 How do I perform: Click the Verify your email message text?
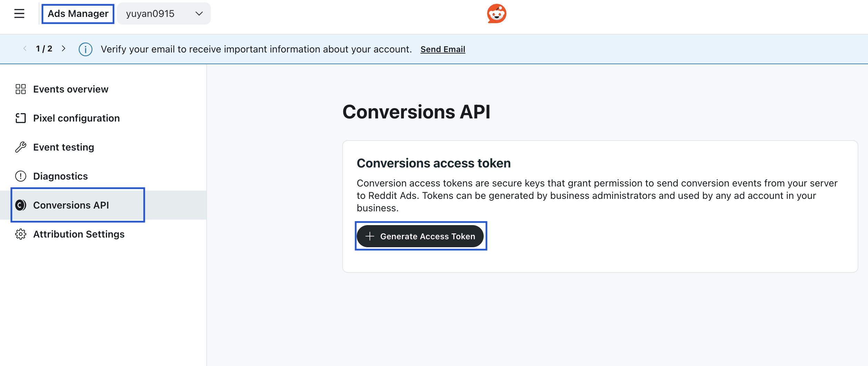coord(256,49)
